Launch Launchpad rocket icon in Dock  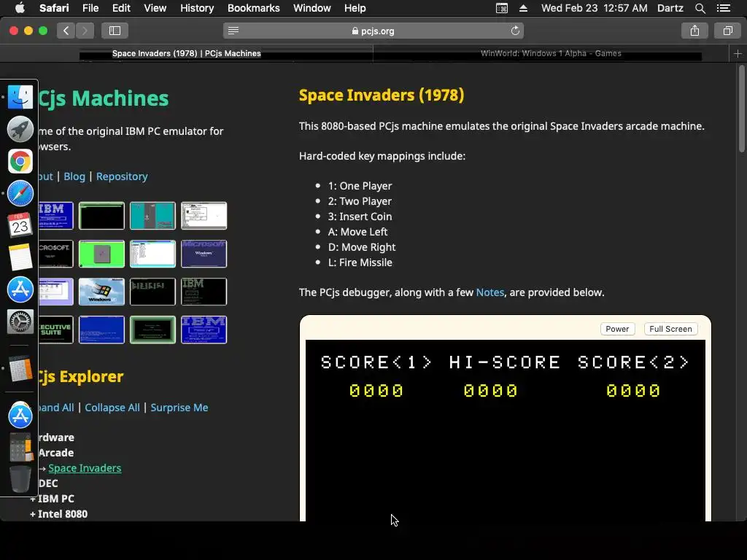[x=20, y=129]
